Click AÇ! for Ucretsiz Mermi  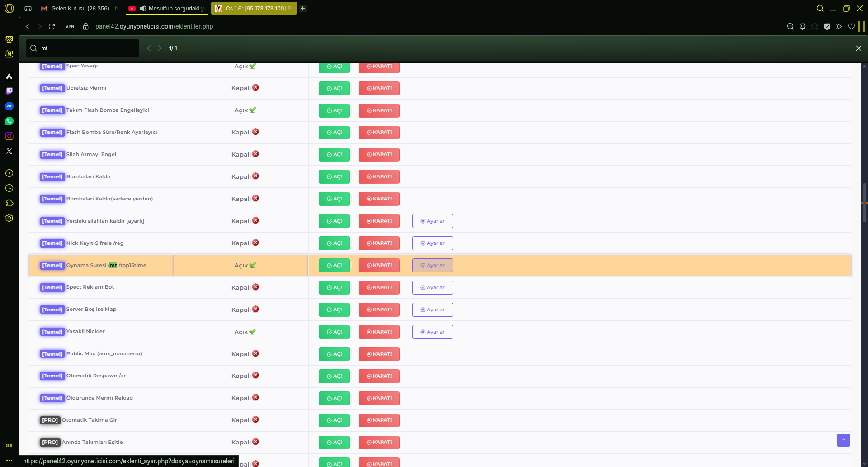click(x=334, y=88)
